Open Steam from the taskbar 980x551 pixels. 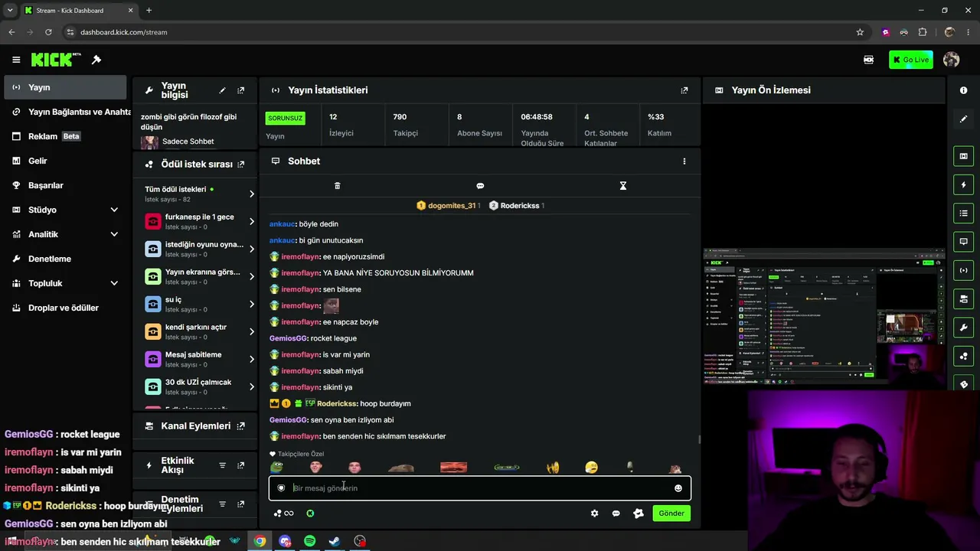(x=335, y=541)
